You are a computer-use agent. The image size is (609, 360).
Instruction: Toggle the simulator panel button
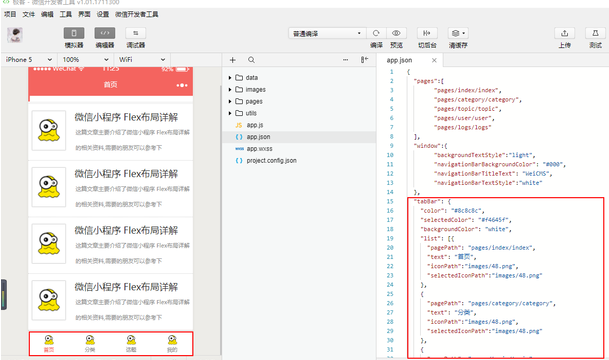pyautogui.click(x=74, y=33)
